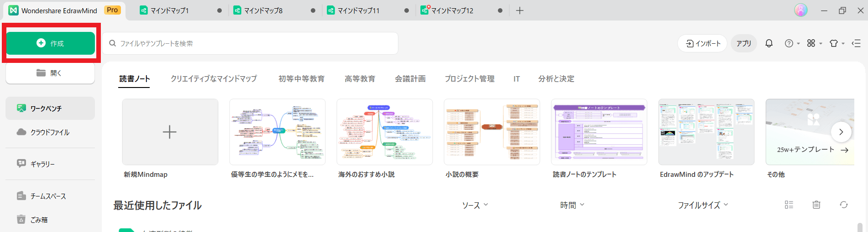This screenshot has height=232, width=868.
Task: Open the EdrawMind のアップデート thumbnail
Action: point(706,132)
